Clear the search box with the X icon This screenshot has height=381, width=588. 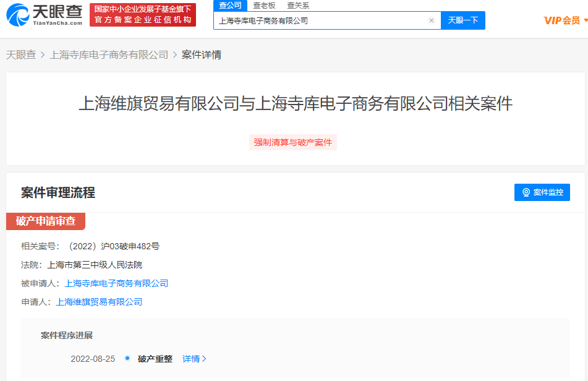coord(431,20)
